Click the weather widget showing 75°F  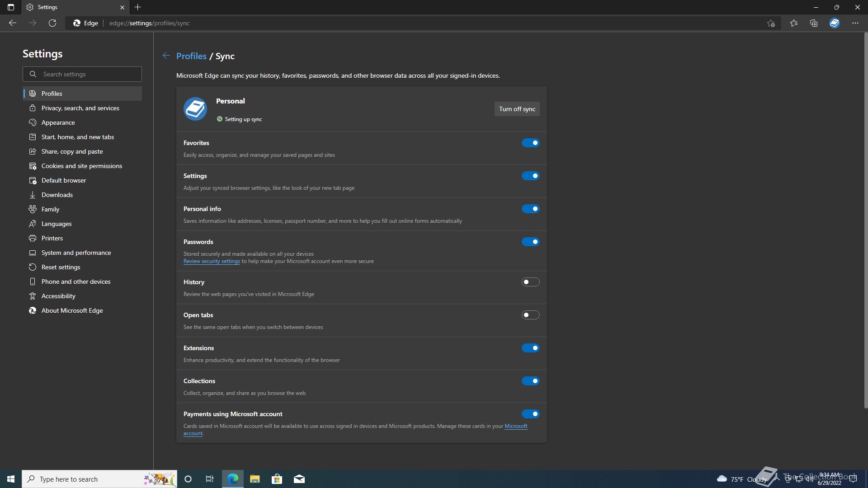pyautogui.click(x=741, y=479)
